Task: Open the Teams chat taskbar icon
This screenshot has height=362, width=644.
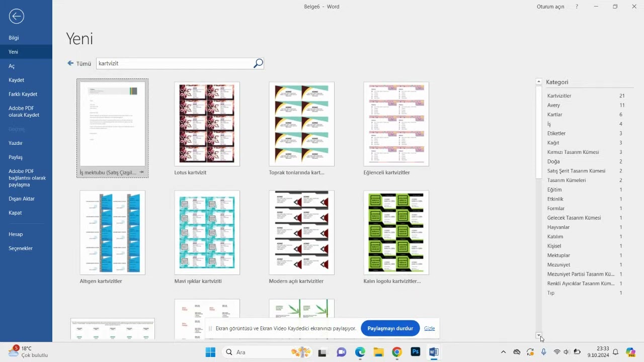Action: point(341,352)
